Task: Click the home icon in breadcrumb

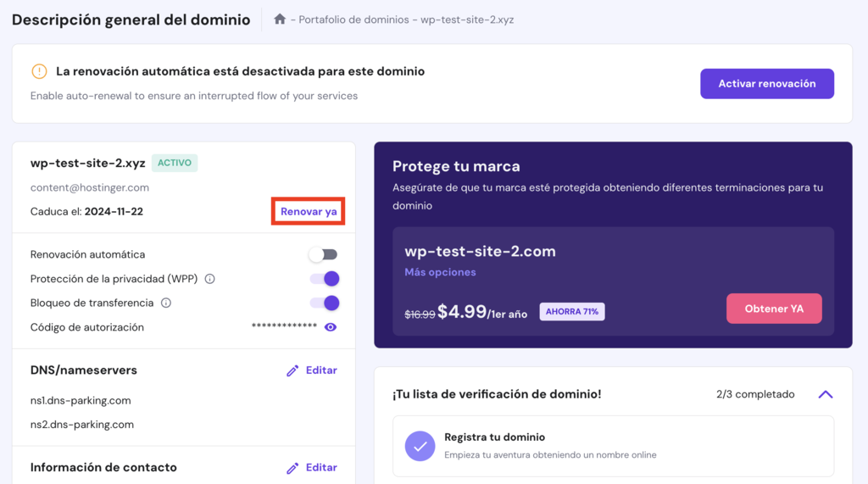Action: (x=280, y=19)
